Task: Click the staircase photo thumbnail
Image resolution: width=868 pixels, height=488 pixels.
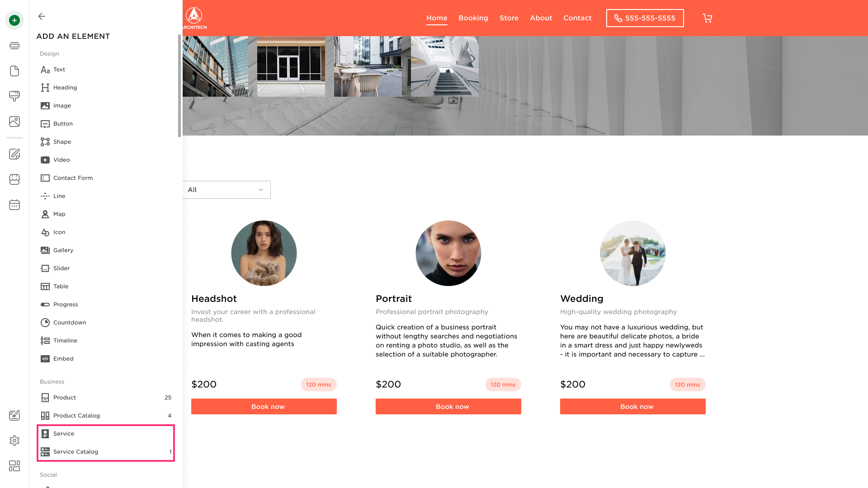Action: [445, 66]
